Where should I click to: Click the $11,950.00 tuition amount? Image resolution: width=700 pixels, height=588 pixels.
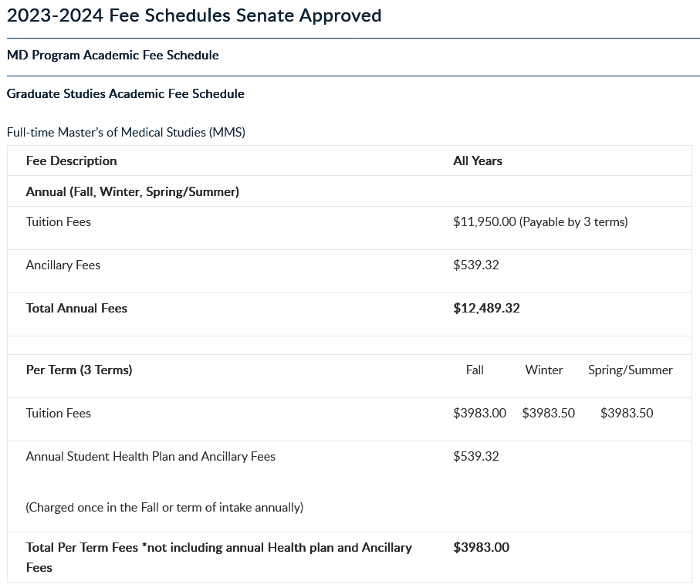[485, 222]
